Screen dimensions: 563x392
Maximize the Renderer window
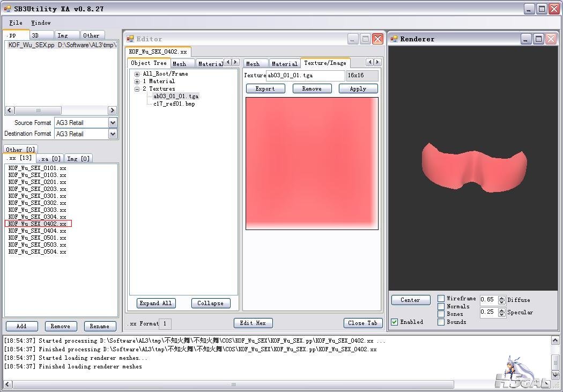pos(538,39)
